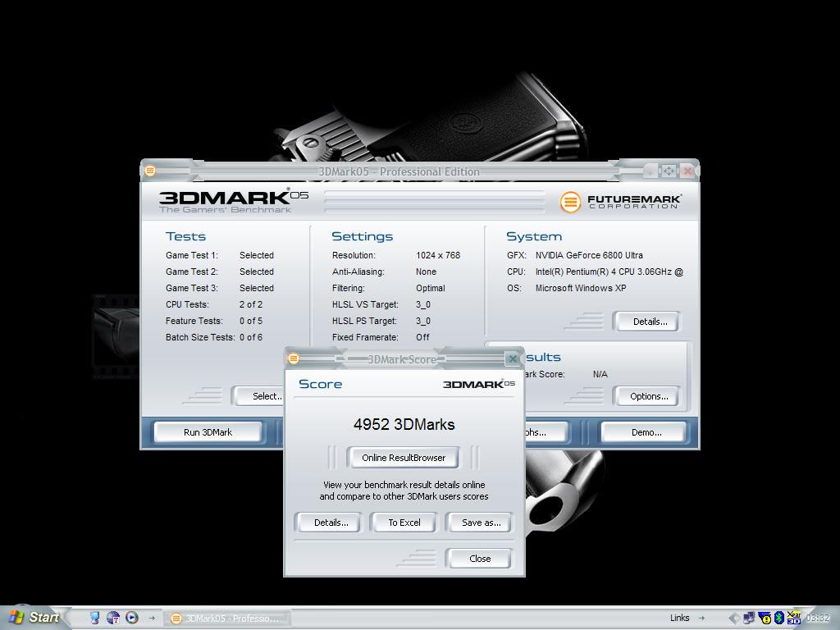
Task: Click the Filtering value Optimal
Action: point(430,288)
